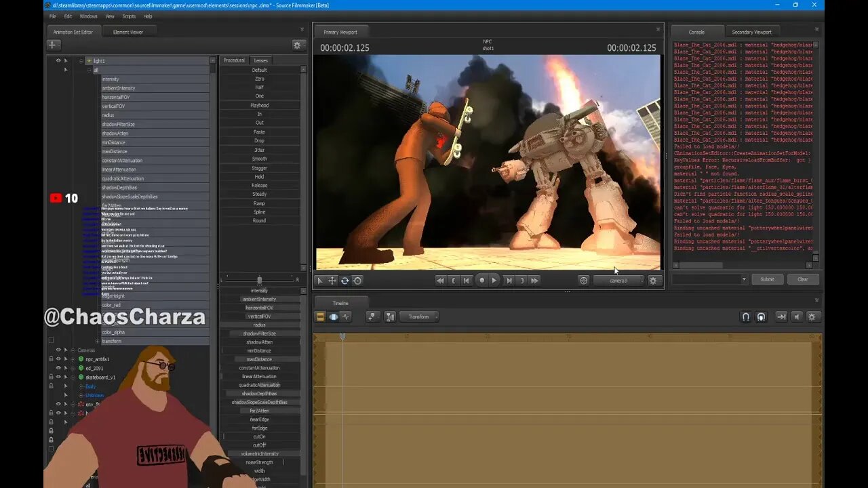Click the previous clip bracket button
Screen dimensions: 868x488
tap(454, 281)
